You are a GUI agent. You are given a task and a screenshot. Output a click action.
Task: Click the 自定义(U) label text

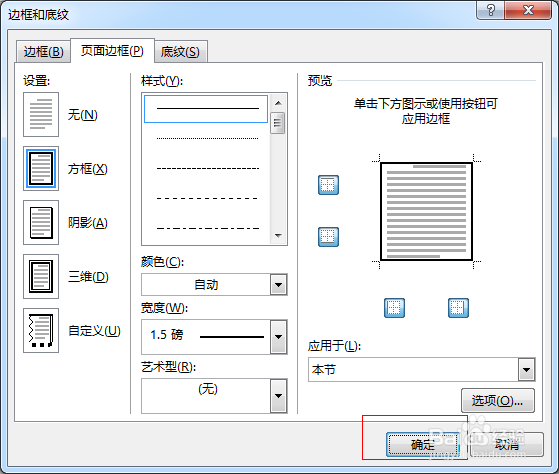[x=94, y=331]
